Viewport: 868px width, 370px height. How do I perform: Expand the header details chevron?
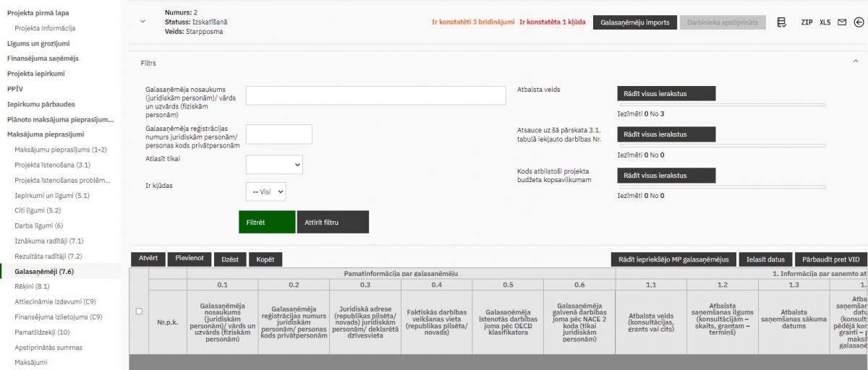[x=142, y=22]
